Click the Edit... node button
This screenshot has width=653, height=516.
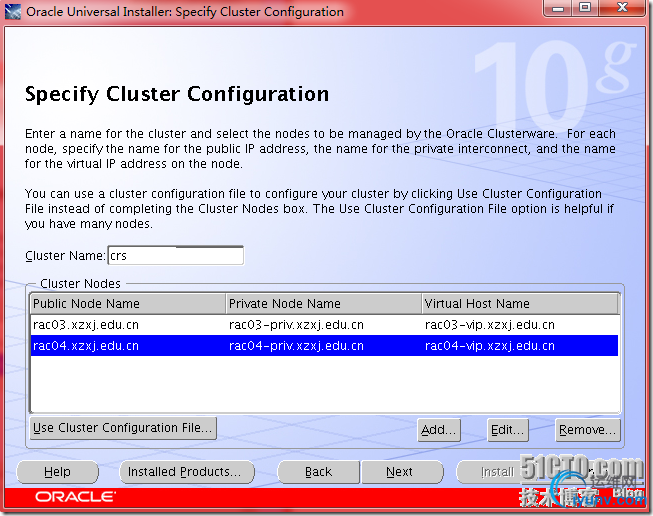pos(508,430)
